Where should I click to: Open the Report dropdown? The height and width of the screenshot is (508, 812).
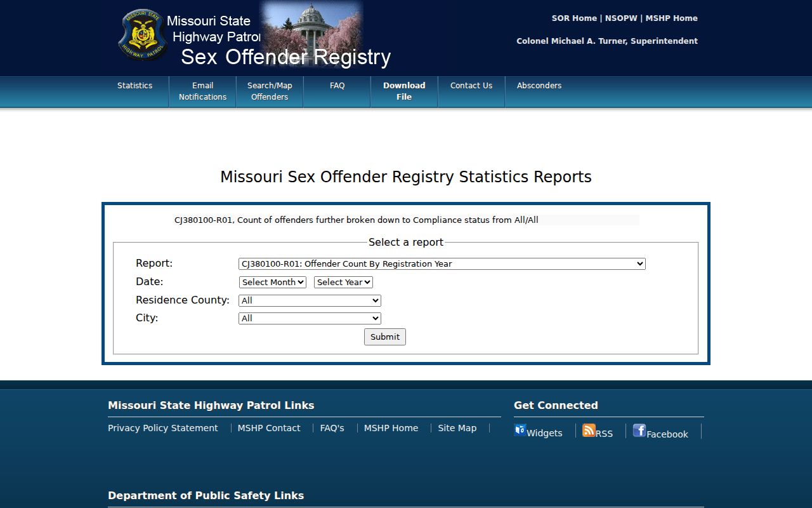coord(442,264)
